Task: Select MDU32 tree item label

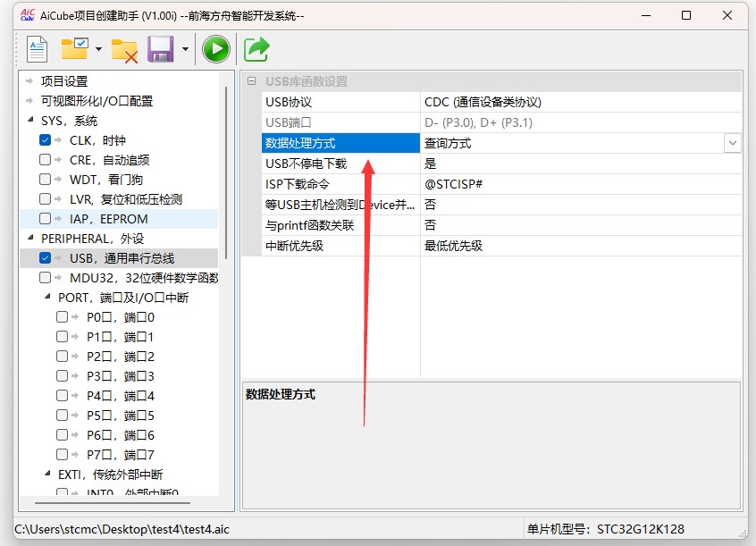Action: click(144, 278)
